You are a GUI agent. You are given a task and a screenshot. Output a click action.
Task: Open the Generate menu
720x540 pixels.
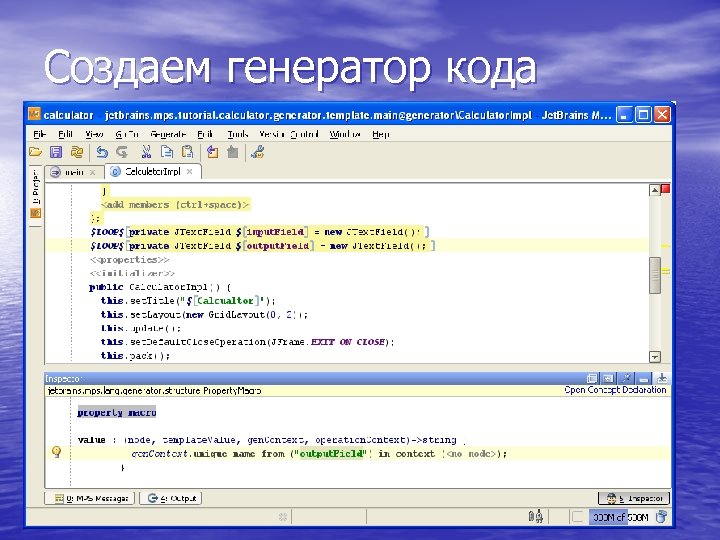(168, 134)
